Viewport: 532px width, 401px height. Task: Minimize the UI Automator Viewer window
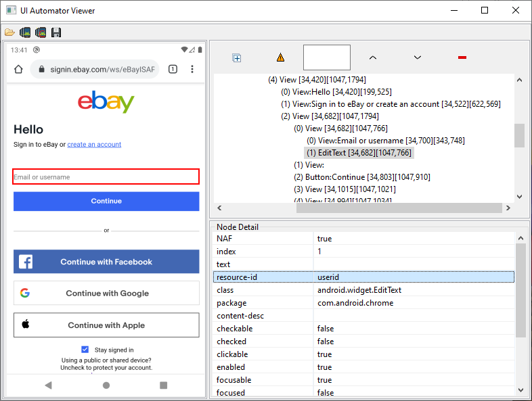point(454,11)
